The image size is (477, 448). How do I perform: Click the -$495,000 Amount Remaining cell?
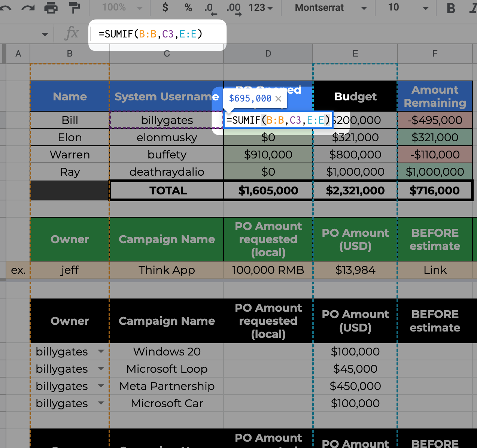(435, 120)
